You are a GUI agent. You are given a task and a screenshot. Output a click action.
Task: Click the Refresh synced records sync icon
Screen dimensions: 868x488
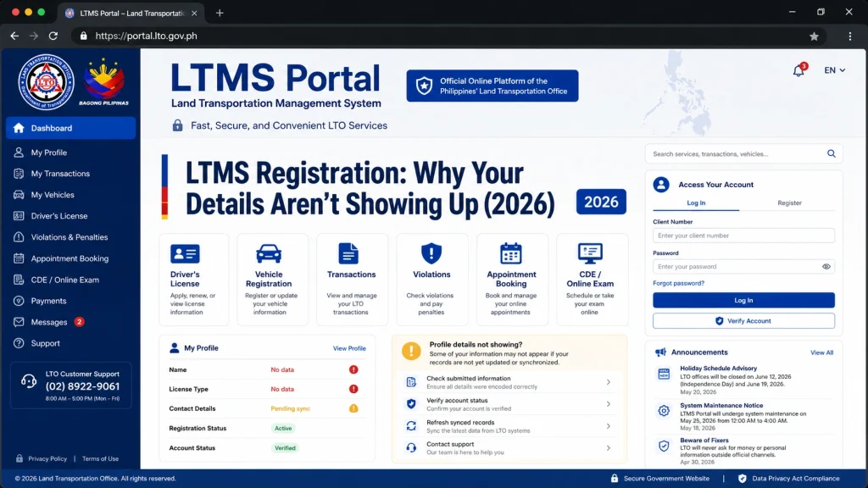coord(411,426)
